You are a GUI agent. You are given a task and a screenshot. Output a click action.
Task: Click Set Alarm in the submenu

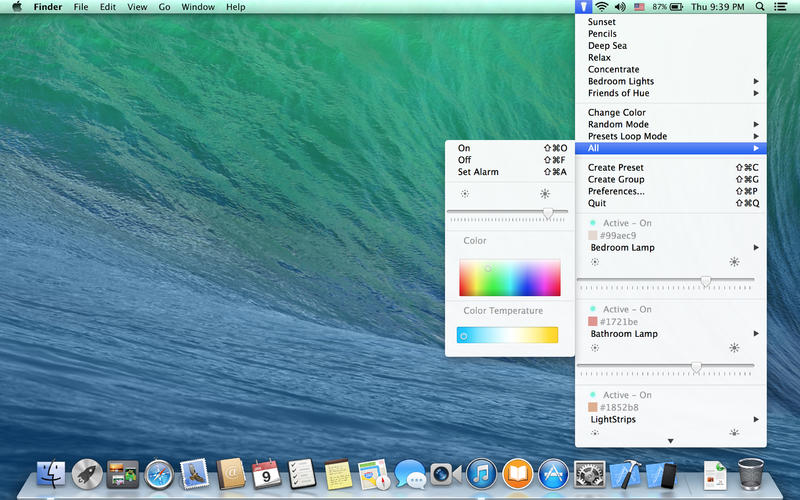478,172
